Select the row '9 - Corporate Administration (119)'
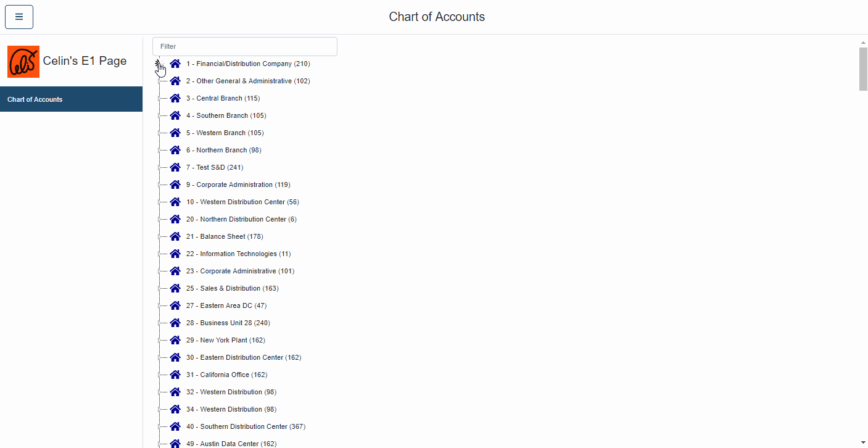This screenshot has height=448, width=868. tap(238, 185)
